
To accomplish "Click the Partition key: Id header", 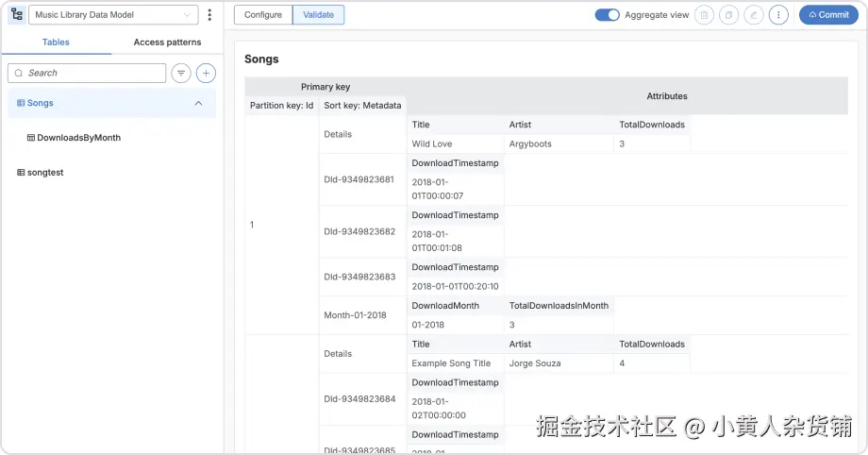I will coord(281,106).
